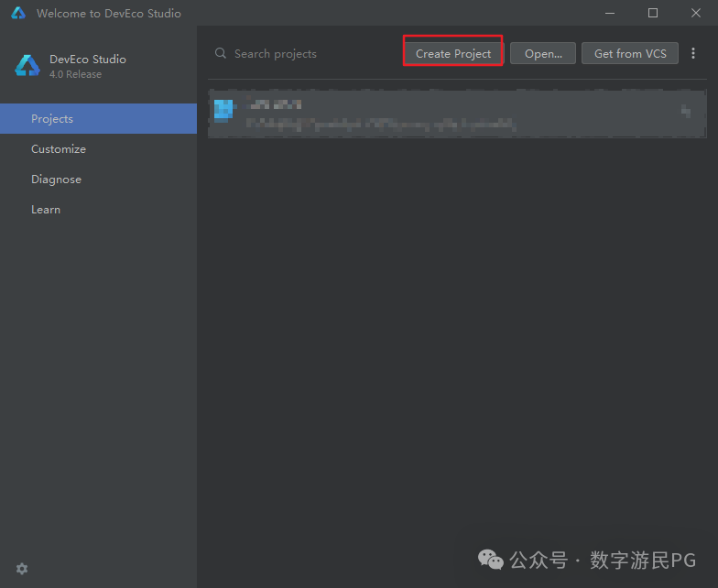This screenshot has height=588, width=718.
Task: Open the three-dot more actions menu
Action: pyautogui.click(x=692, y=53)
